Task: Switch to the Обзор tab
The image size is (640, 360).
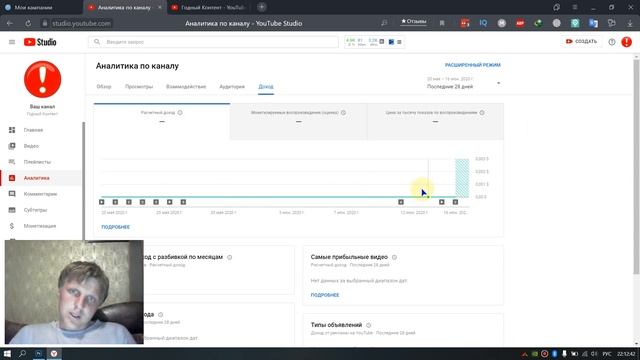Action: [x=104, y=87]
